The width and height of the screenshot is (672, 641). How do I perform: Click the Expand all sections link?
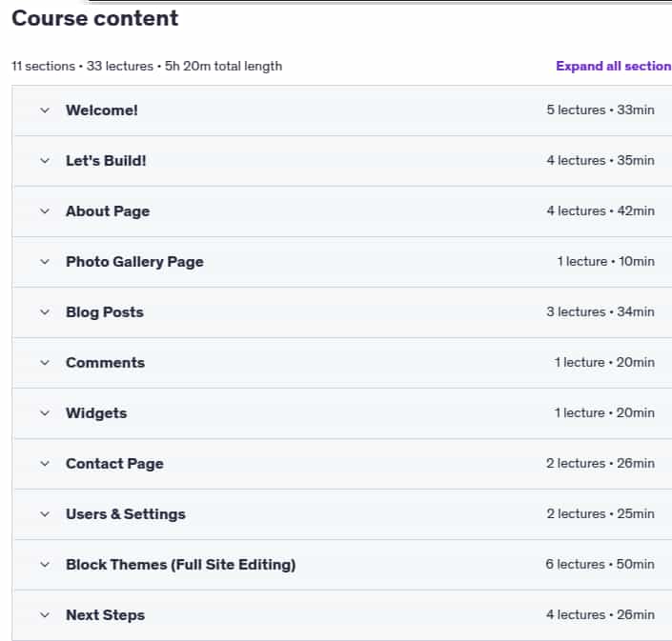pos(614,66)
